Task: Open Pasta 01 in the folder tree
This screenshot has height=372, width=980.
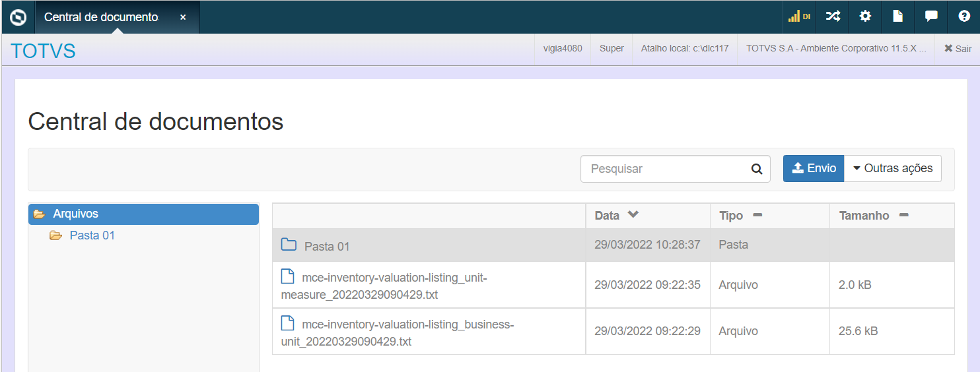Action: pos(92,235)
